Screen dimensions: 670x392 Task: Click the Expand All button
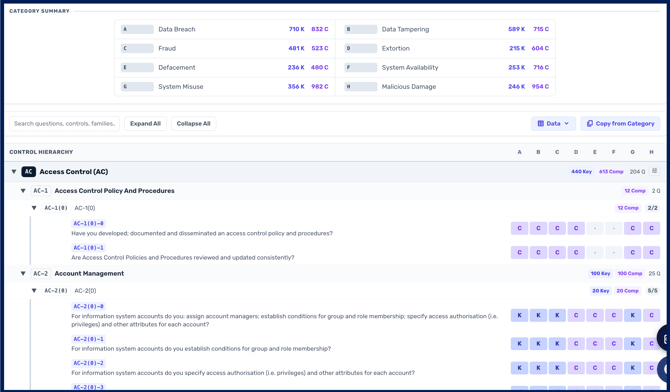(x=145, y=124)
